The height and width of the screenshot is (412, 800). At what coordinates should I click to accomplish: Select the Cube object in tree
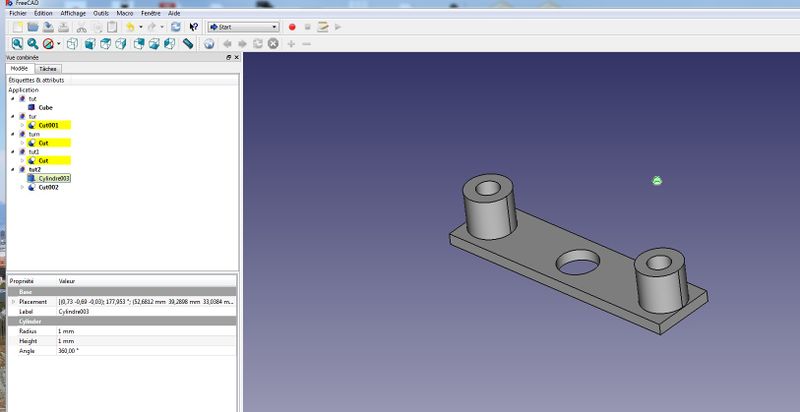click(46, 107)
